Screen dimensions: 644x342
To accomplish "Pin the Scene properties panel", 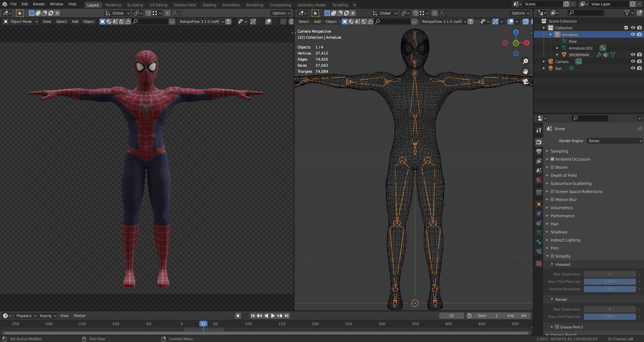I will (639, 129).
